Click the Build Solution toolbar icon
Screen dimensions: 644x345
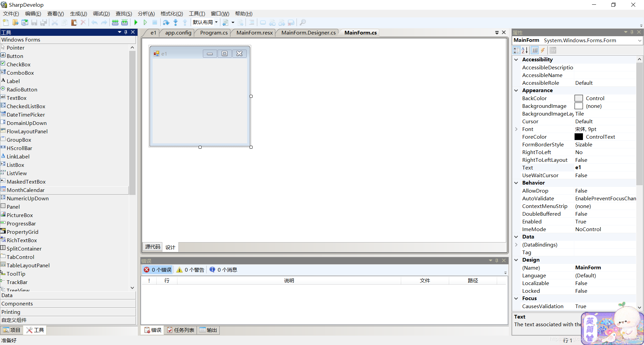click(115, 22)
